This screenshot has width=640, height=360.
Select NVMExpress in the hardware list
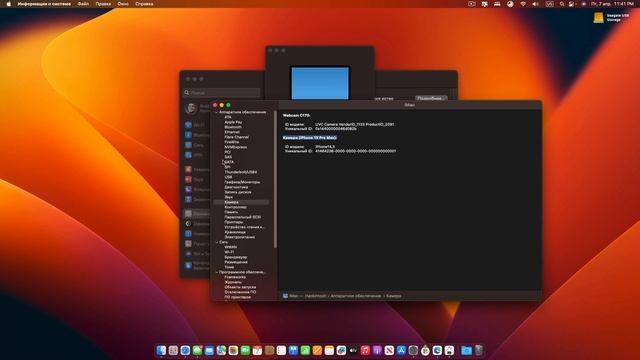(236, 147)
